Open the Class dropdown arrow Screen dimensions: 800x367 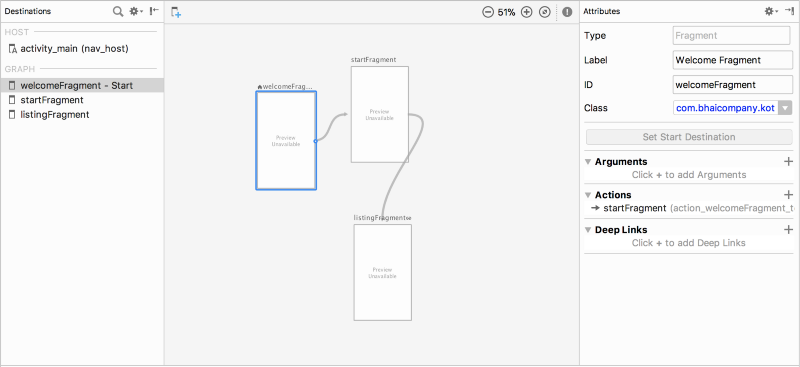[x=785, y=108]
